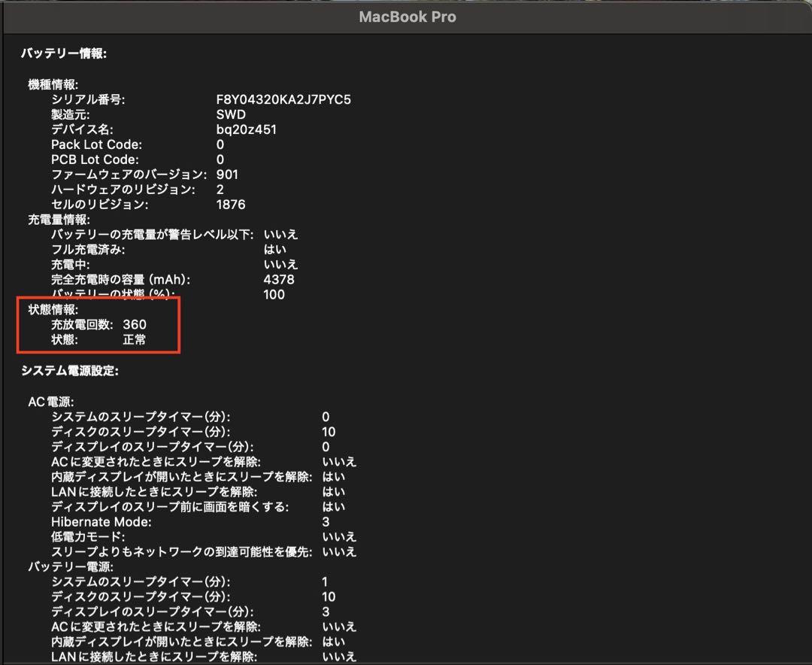Select ディスクのスリープタイマー label under AC電源
The width and height of the screenshot is (812, 665).
[x=141, y=433]
